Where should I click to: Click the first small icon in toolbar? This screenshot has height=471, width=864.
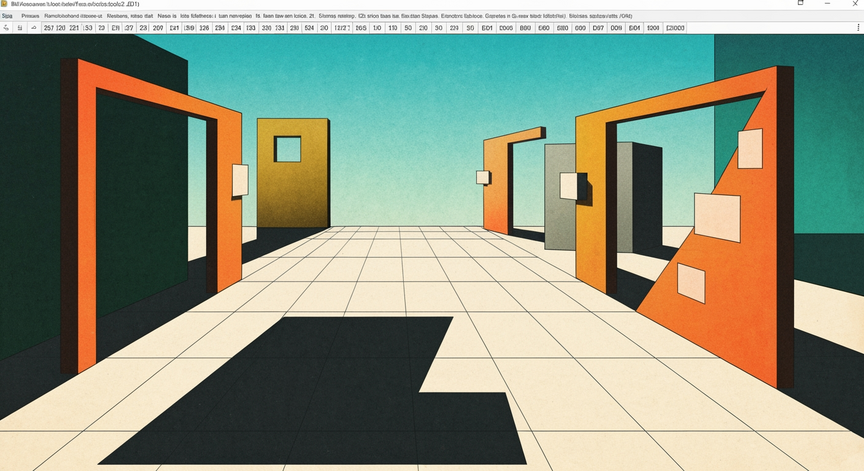click(x=5, y=29)
